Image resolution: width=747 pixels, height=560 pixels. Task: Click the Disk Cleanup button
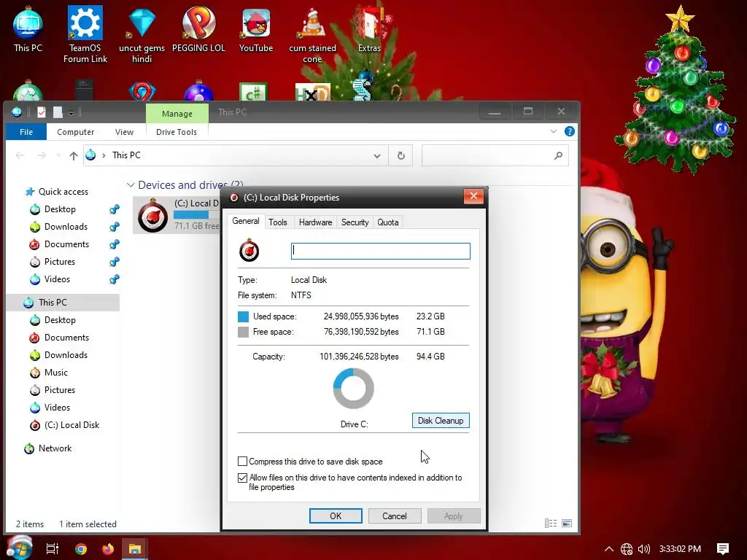pos(441,421)
